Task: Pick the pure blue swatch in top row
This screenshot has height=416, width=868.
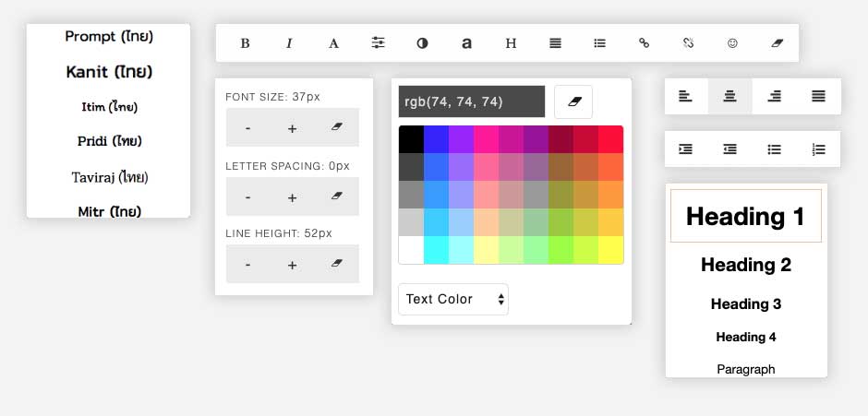Action: click(436, 139)
